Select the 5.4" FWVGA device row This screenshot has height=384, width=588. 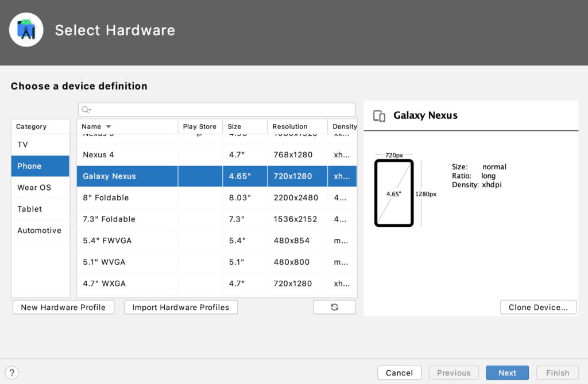(x=216, y=241)
